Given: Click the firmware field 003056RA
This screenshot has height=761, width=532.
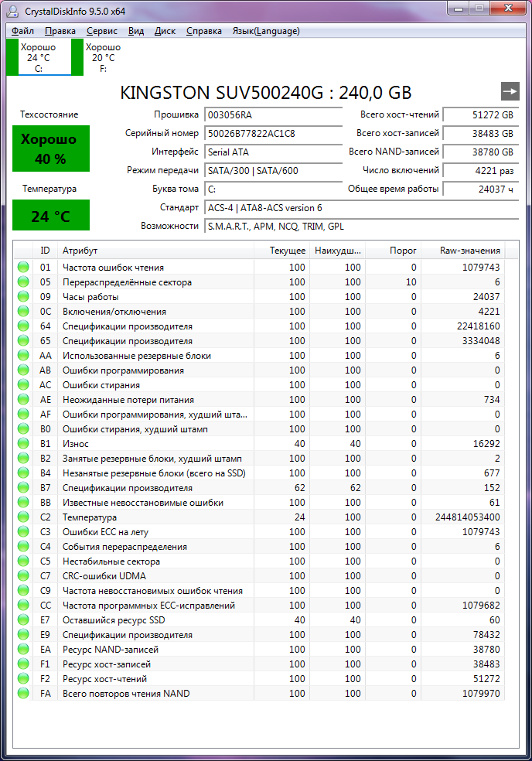Looking at the screenshot, I should pyautogui.click(x=273, y=115).
